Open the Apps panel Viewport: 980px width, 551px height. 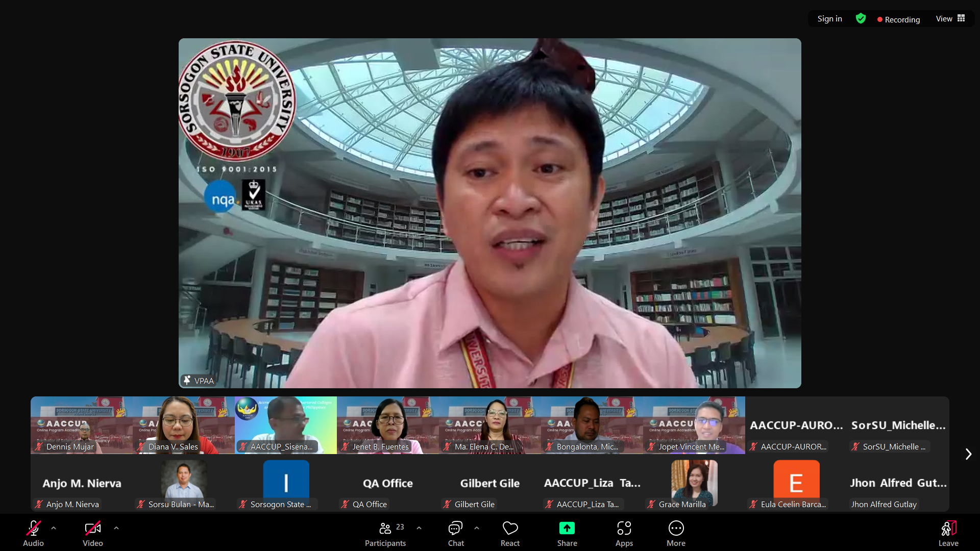(x=624, y=529)
